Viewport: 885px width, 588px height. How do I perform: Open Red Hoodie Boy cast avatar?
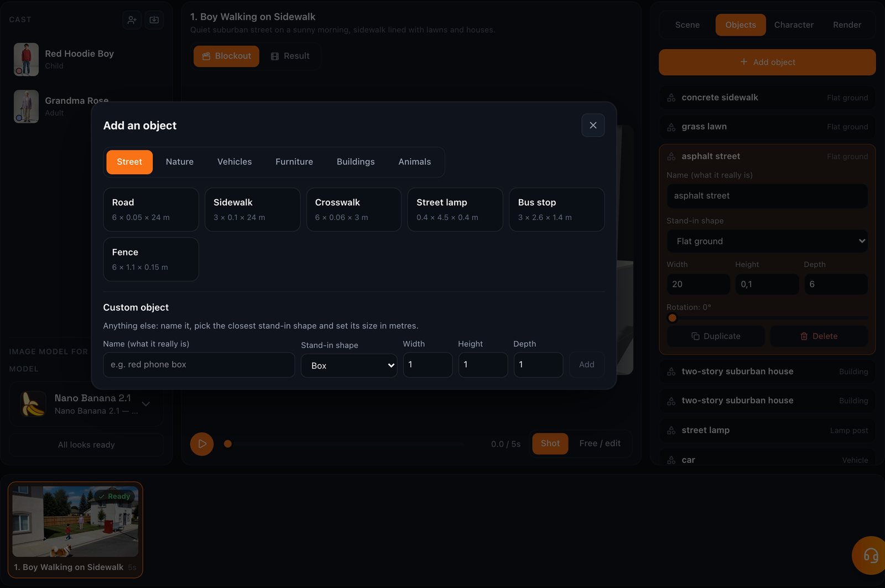[26, 59]
